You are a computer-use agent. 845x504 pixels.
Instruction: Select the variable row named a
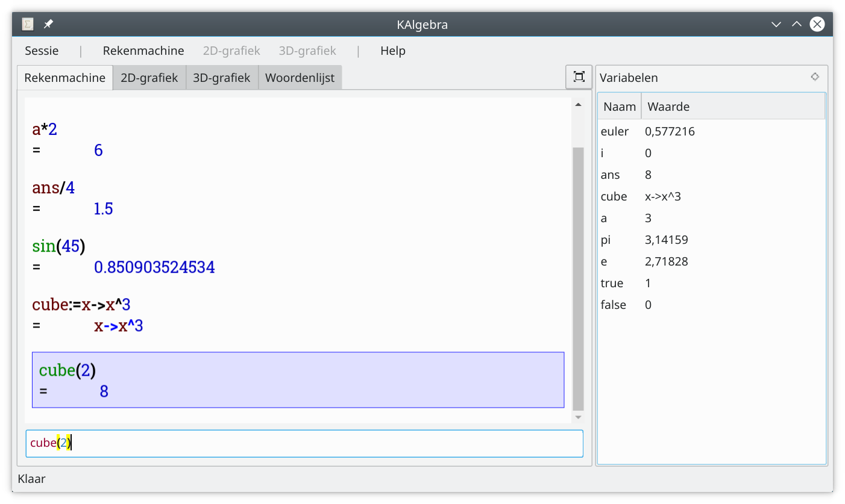coord(712,218)
